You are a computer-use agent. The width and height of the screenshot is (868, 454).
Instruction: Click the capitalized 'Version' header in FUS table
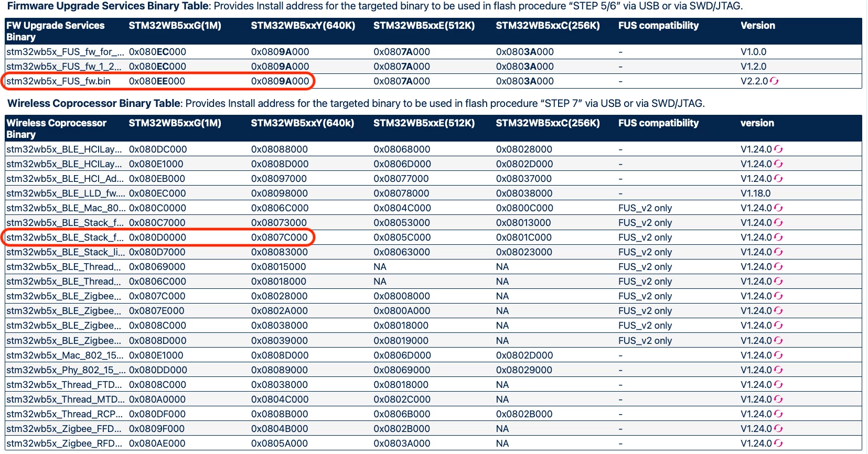pos(758,25)
